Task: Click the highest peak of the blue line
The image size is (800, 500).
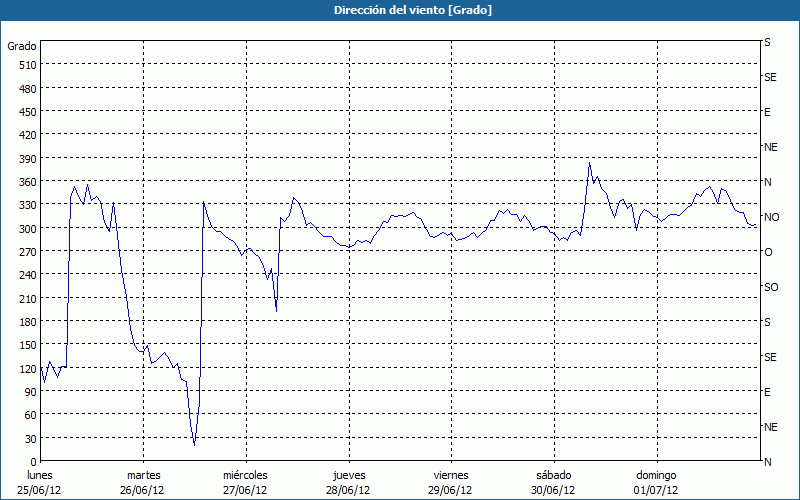Action: click(x=589, y=163)
